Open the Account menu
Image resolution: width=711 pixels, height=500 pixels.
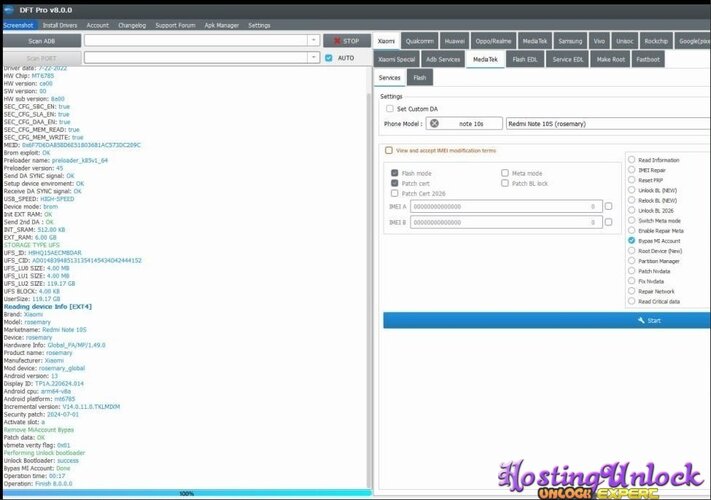click(97, 25)
